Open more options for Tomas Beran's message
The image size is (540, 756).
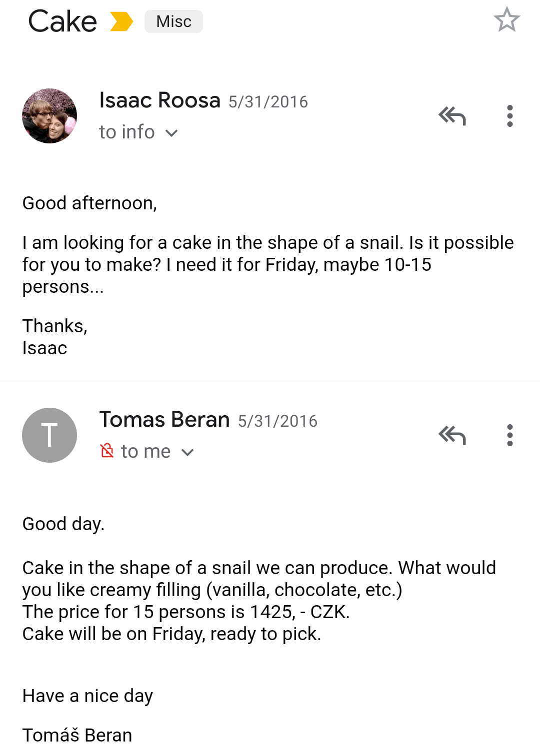(x=509, y=435)
